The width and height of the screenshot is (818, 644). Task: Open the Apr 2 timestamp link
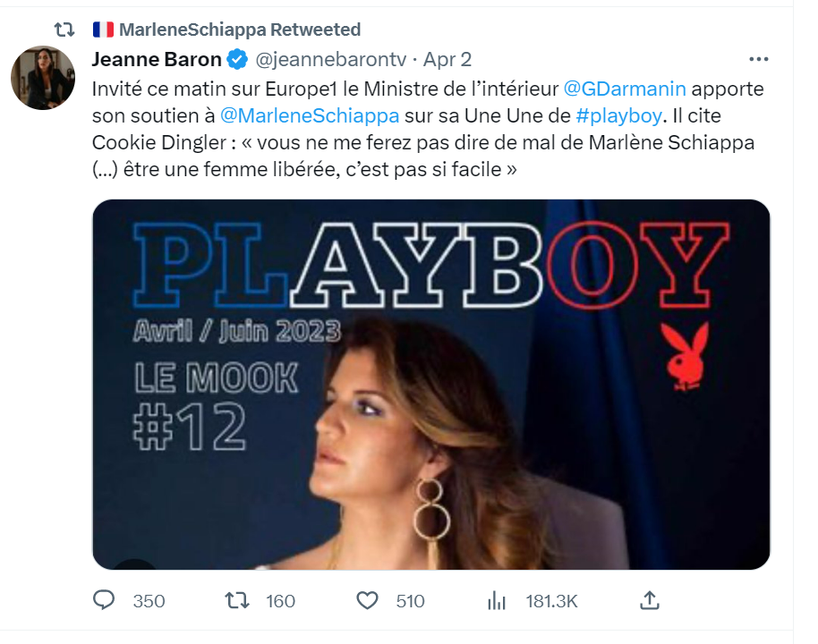tap(447, 60)
